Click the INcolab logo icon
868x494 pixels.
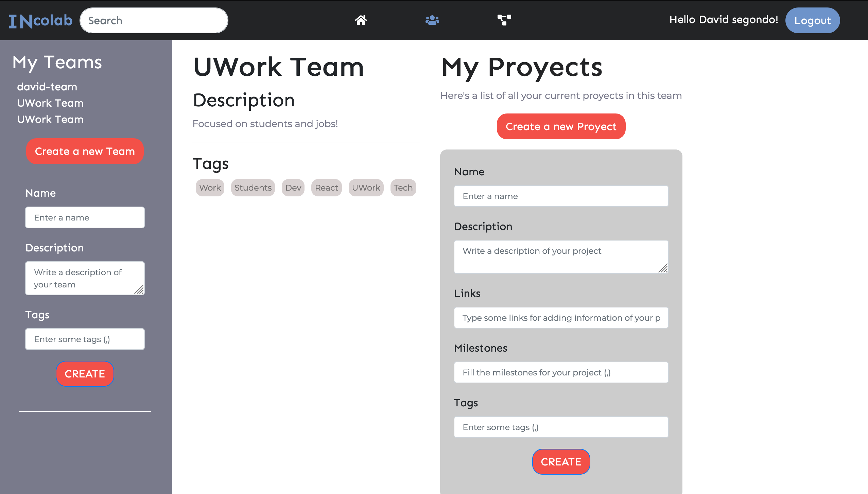click(x=40, y=20)
